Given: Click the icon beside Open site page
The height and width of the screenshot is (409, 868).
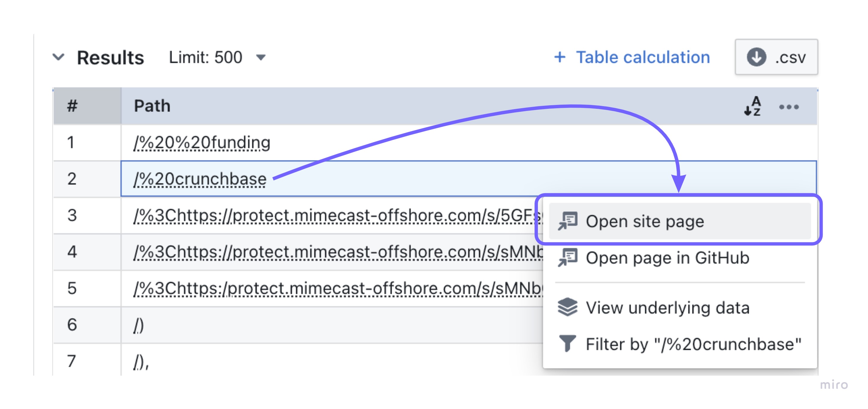Looking at the screenshot, I should pyautogui.click(x=568, y=221).
